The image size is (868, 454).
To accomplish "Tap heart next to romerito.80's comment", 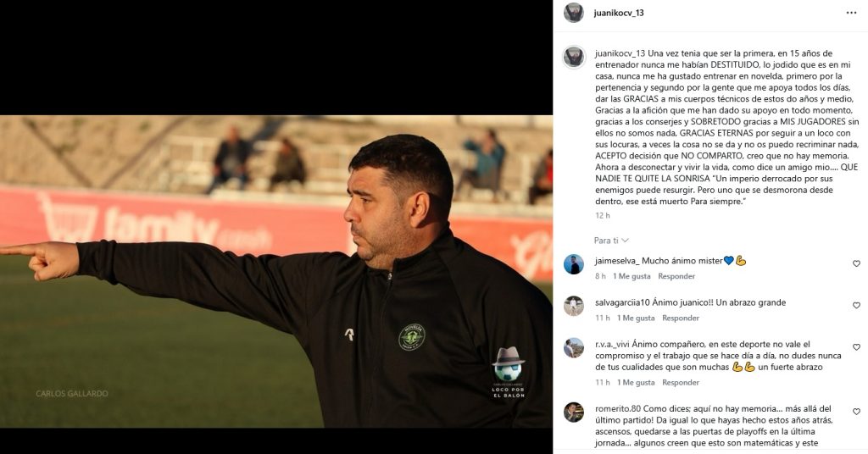I will (x=856, y=412).
